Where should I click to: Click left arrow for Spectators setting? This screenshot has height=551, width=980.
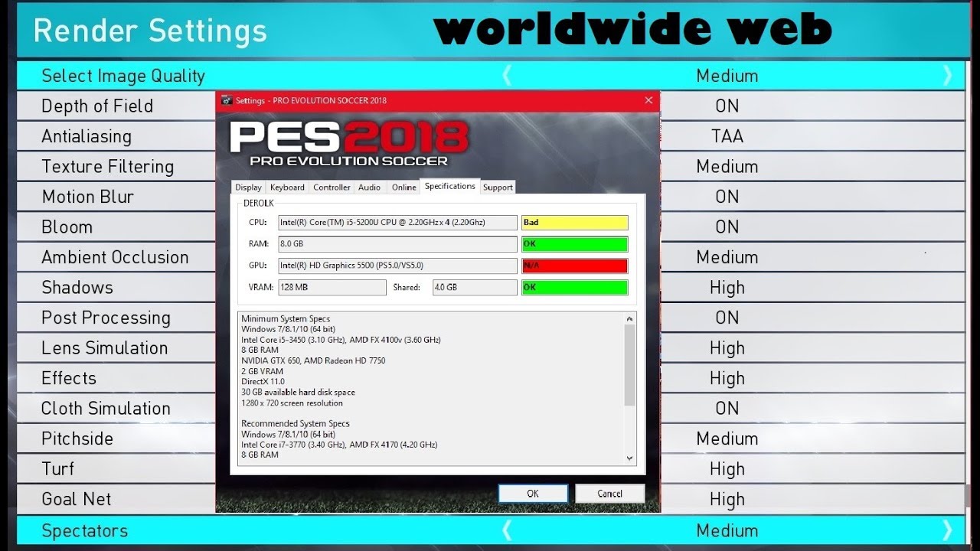(x=507, y=530)
